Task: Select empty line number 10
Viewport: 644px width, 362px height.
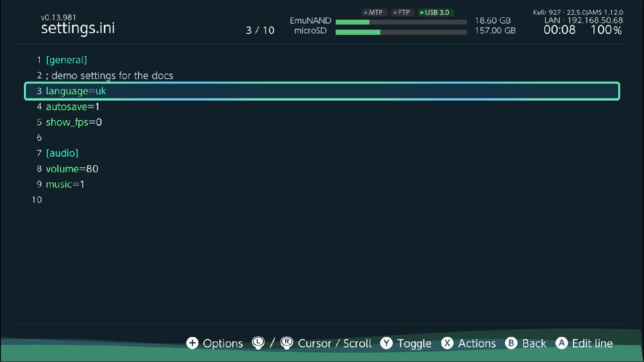Action: tap(322, 200)
